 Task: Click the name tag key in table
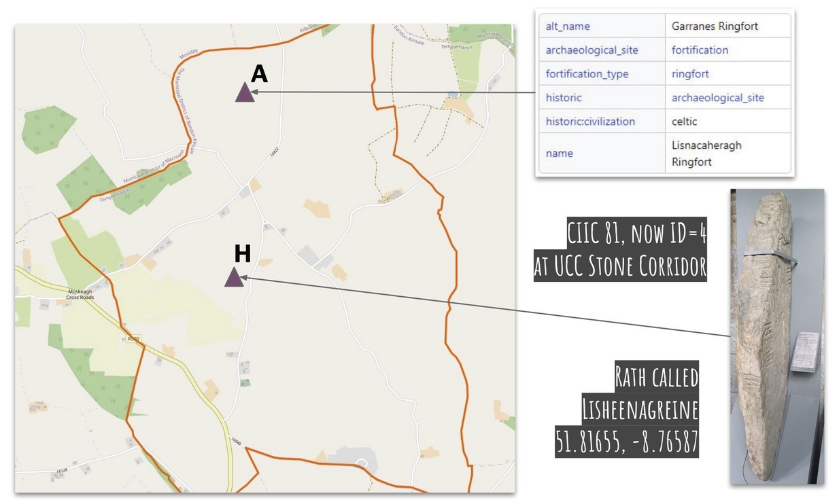560,154
